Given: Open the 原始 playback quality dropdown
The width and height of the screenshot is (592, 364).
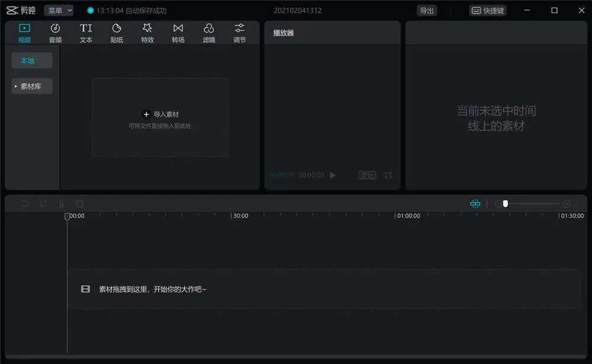Looking at the screenshot, I should pyautogui.click(x=367, y=175).
